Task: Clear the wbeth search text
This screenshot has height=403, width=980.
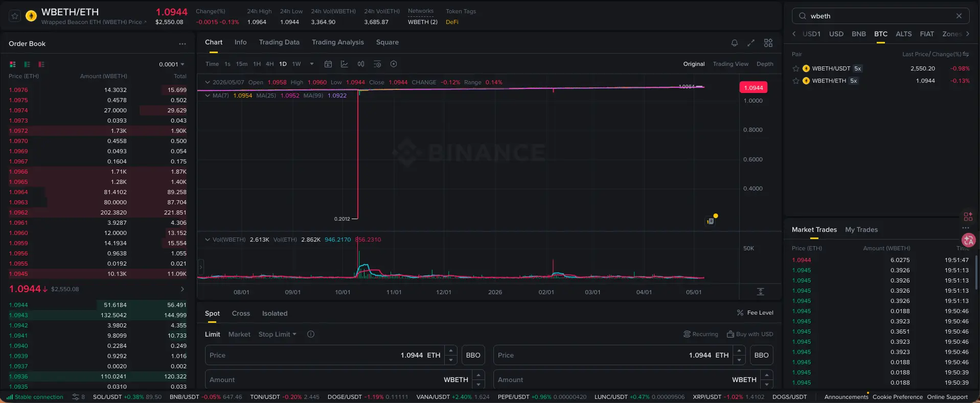Action: [x=959, y=16]
